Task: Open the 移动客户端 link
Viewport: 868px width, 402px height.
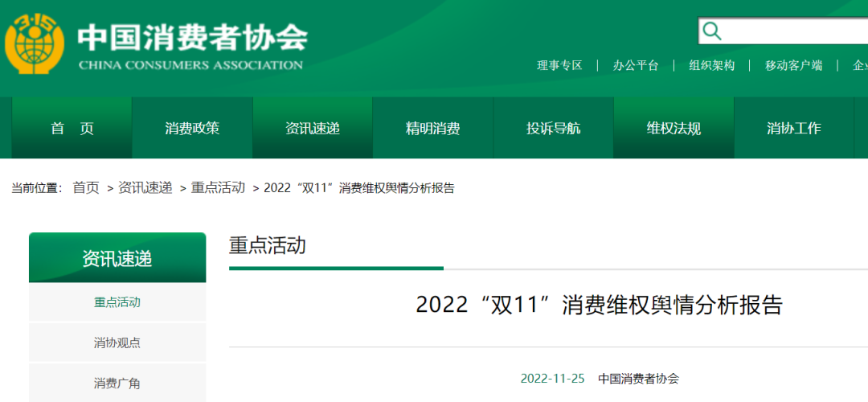Action: point(793,65)
